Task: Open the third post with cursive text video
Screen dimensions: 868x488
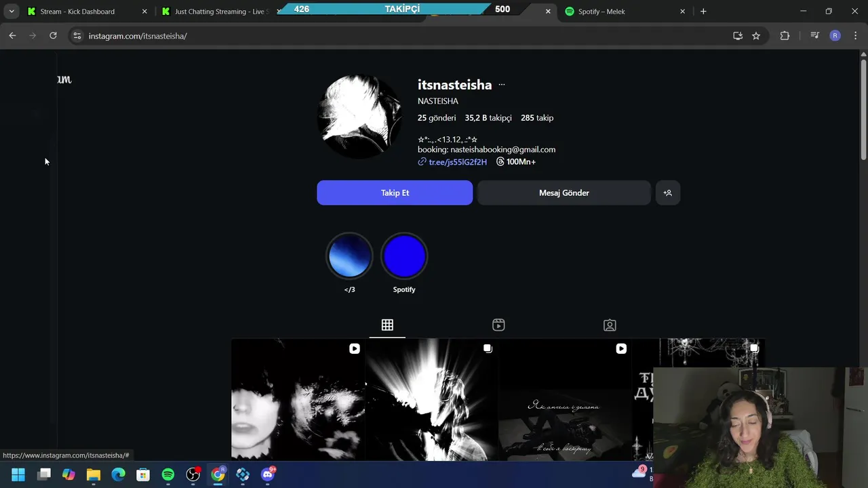Action: (565, 400)
